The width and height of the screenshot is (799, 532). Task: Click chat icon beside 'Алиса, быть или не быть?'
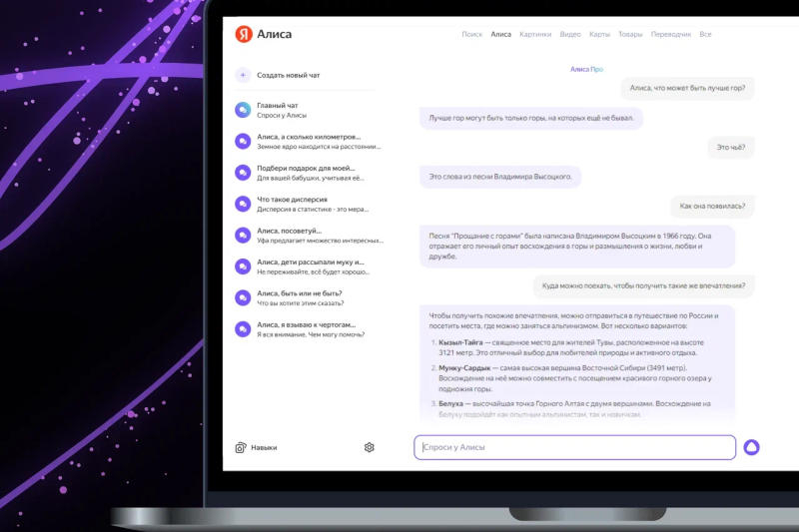(x=243, y=297)
